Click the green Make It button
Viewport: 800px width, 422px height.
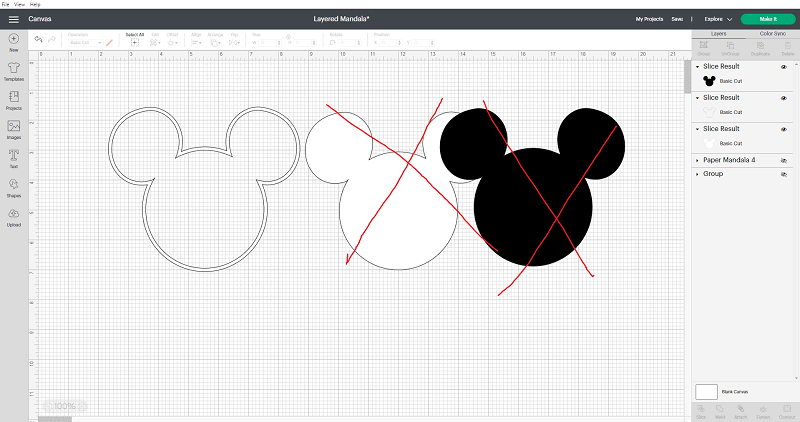click(768, 19)
